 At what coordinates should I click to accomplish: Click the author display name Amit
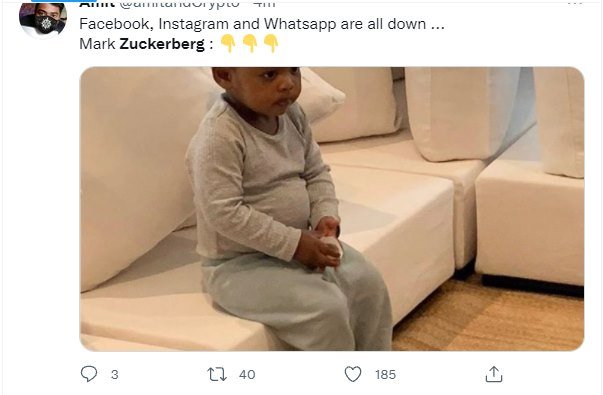pos(97,3)
